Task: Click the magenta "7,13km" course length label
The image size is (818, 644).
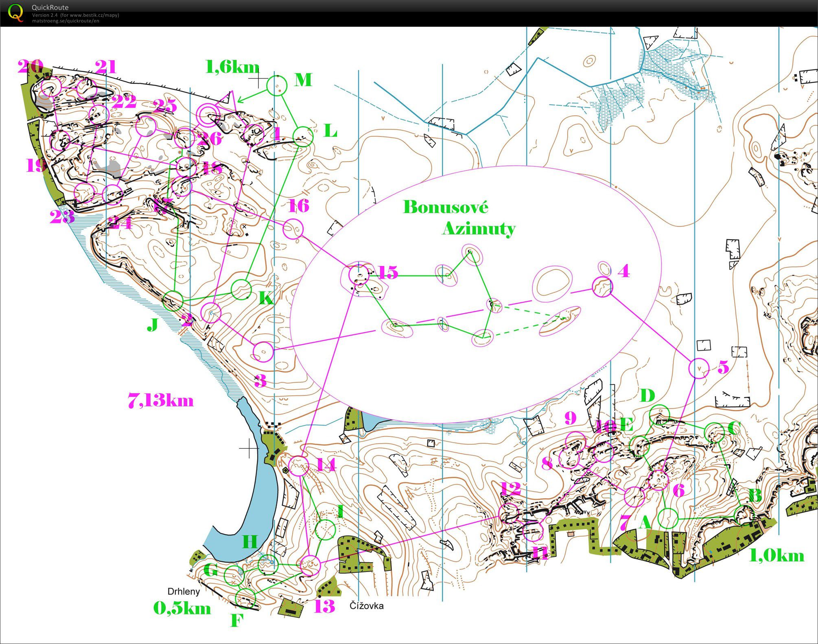Action: click(160, 401)
